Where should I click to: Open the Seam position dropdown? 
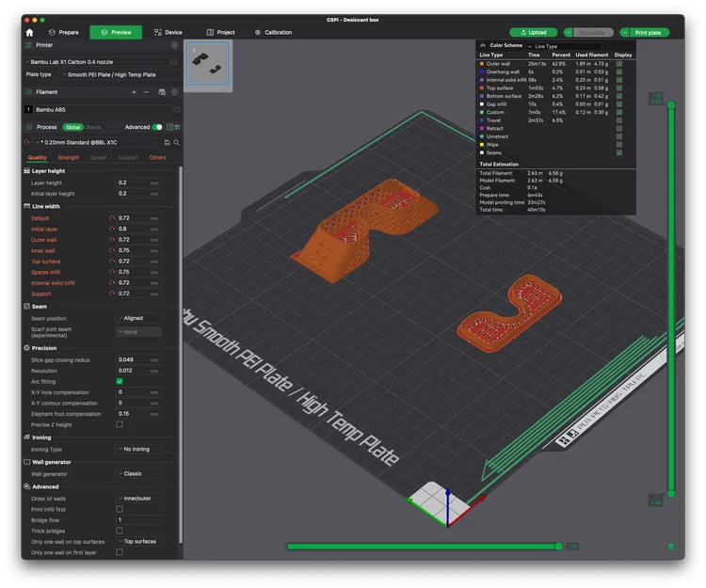pos(139,318)
